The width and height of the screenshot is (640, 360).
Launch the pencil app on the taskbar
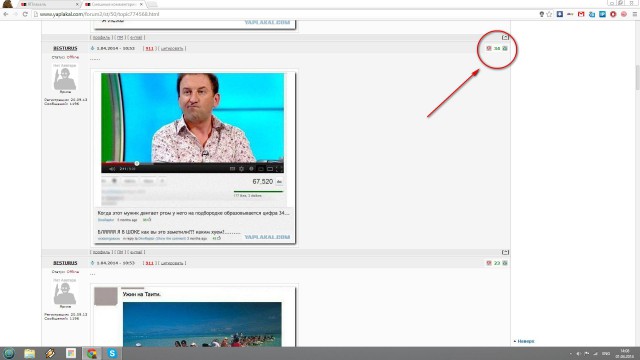tap(50, 353)
